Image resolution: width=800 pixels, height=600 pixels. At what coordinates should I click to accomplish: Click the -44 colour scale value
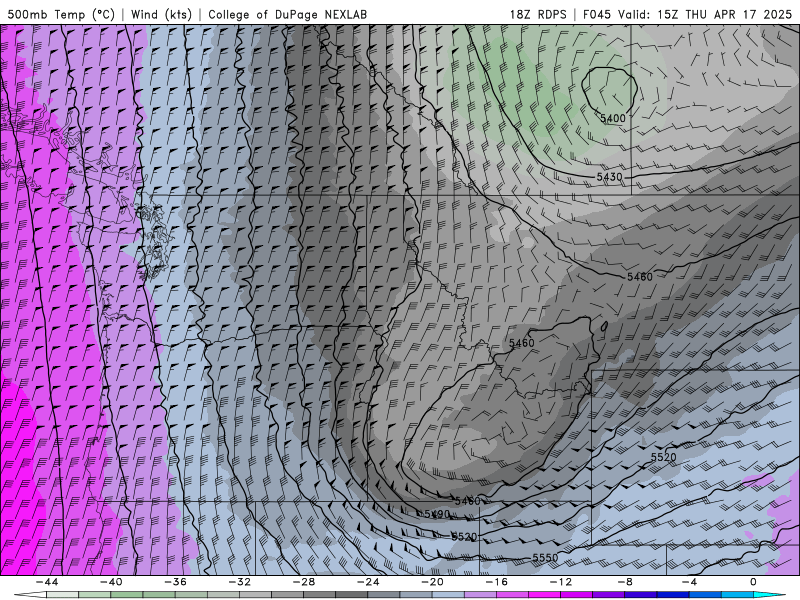47,582
